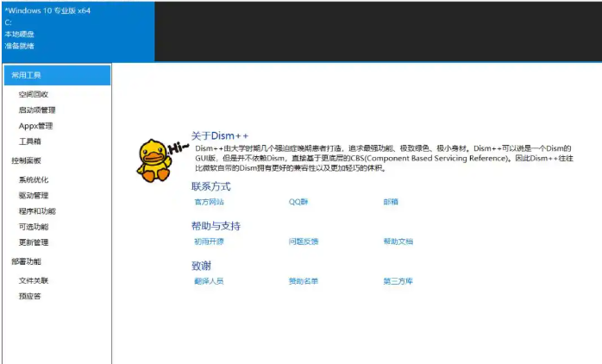Click the 关于Dism++ heading
The image size is (602, 364).
[220, 136]
